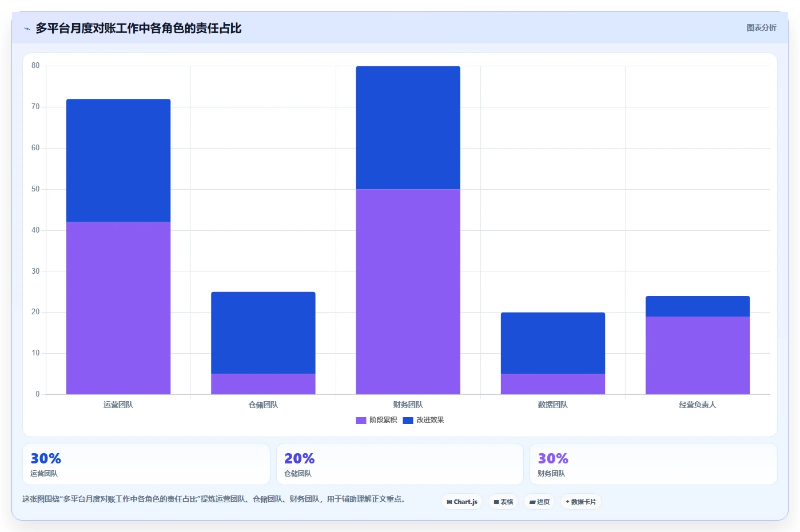Viewport: 800px width, 532px height.
Task: Click the 70 tick on the y-axis
Action: 35,107
